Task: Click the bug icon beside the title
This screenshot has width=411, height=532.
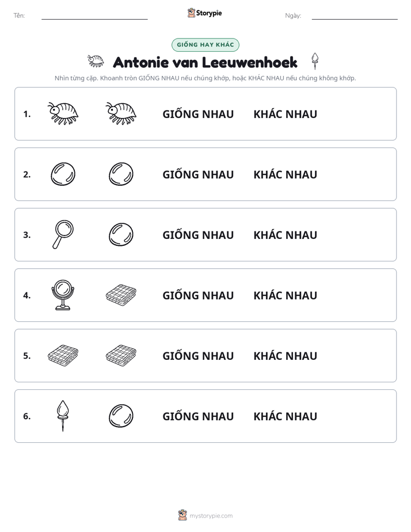Action: (x=96, y=60)
